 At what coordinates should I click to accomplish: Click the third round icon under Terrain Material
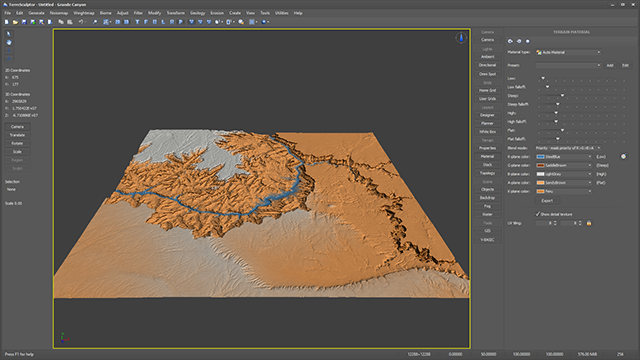click(x=527, y=41)
